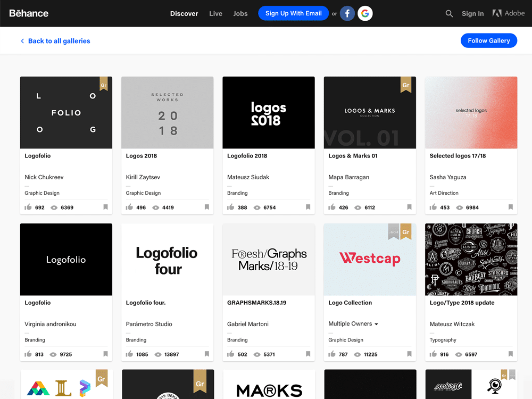Open Sasha Yaguza's profile link
The image size is (532, 399).
pos(448,177)
